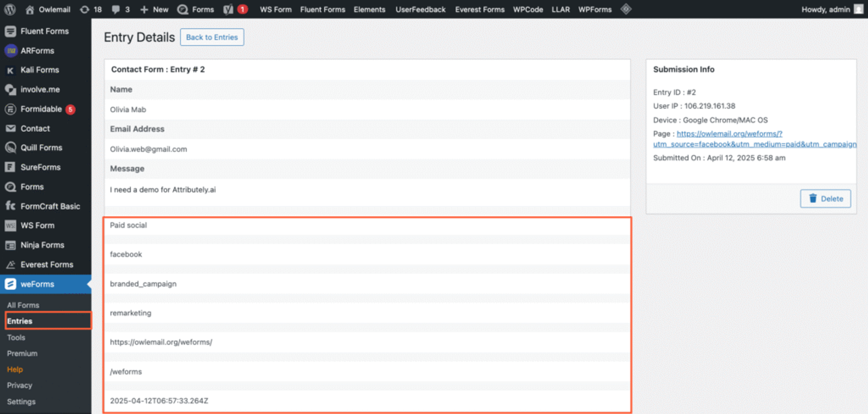This screenshot has width=868, height=414.
Task: Open the comments bubble icon
Action: (116, 9)
